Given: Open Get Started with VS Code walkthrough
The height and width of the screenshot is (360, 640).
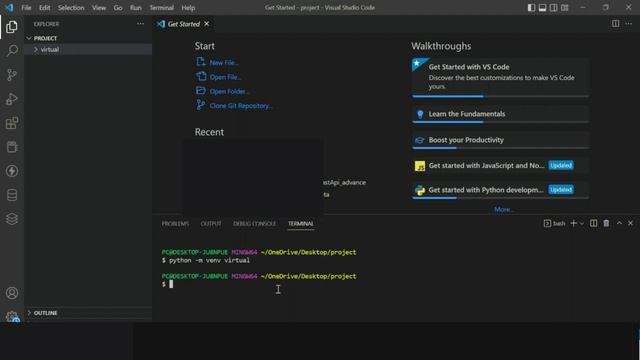Looking at the screenshot, I should pyautogui.click(x=500, y=77).
